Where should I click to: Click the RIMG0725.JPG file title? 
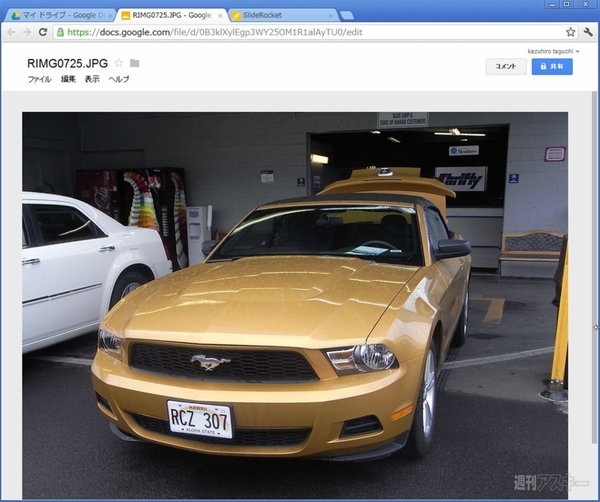67,63
